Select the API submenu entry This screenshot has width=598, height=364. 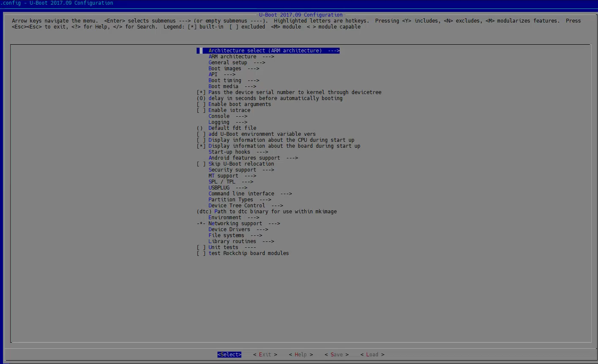[x=222, y=75]
